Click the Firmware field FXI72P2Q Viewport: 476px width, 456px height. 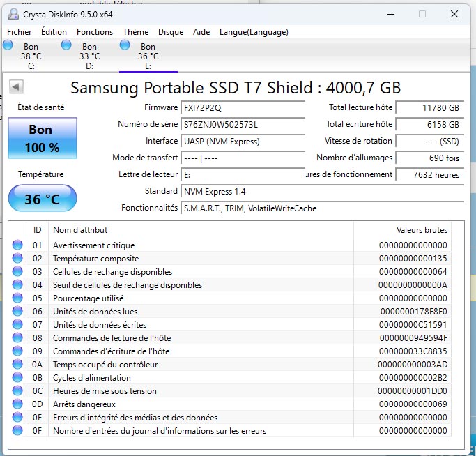pyautogui.click(x=243, y=107)
